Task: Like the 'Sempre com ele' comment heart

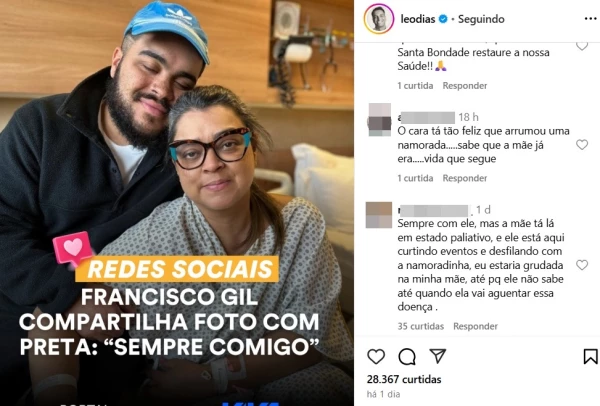Action: (x=582, y=265)
